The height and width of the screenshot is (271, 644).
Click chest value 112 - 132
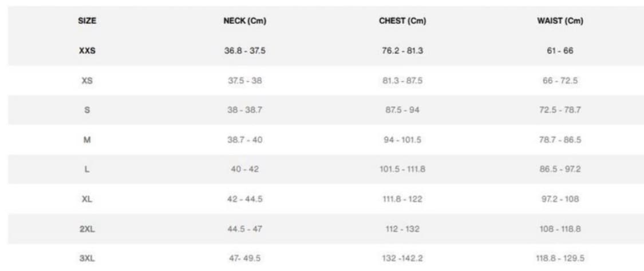pos(402,229)
